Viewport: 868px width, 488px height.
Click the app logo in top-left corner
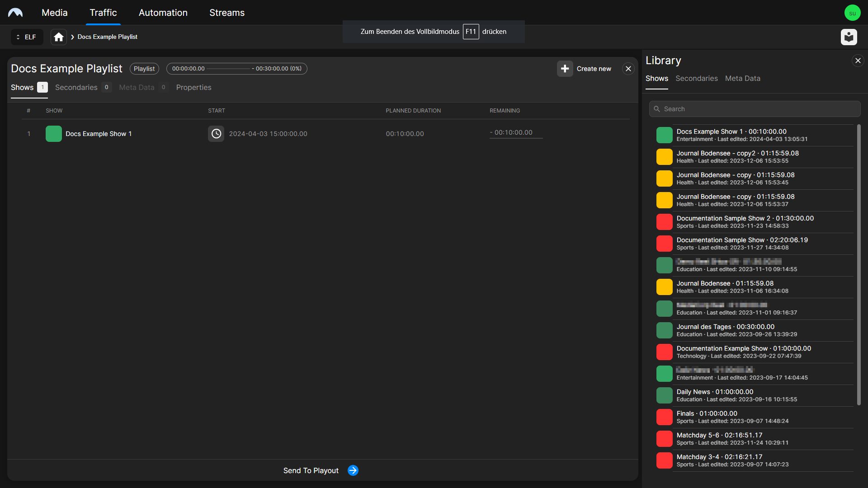click(x=15, y=13)
